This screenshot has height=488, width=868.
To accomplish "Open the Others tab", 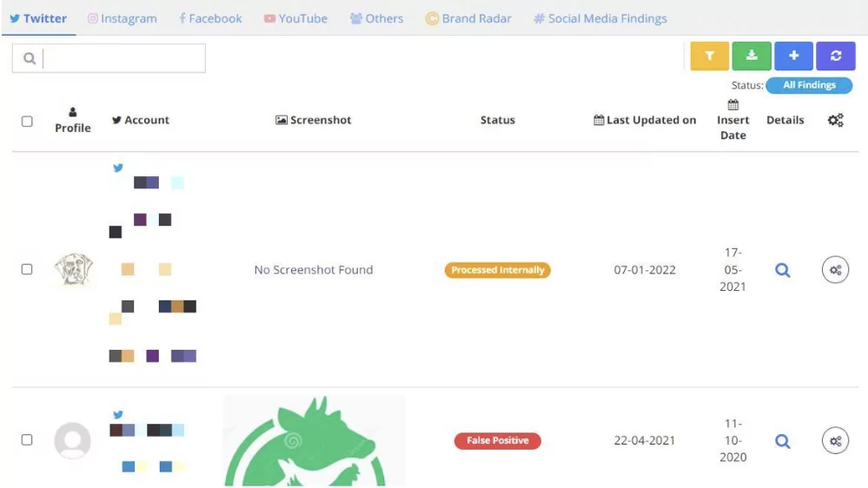I will [x=376, y=18].
